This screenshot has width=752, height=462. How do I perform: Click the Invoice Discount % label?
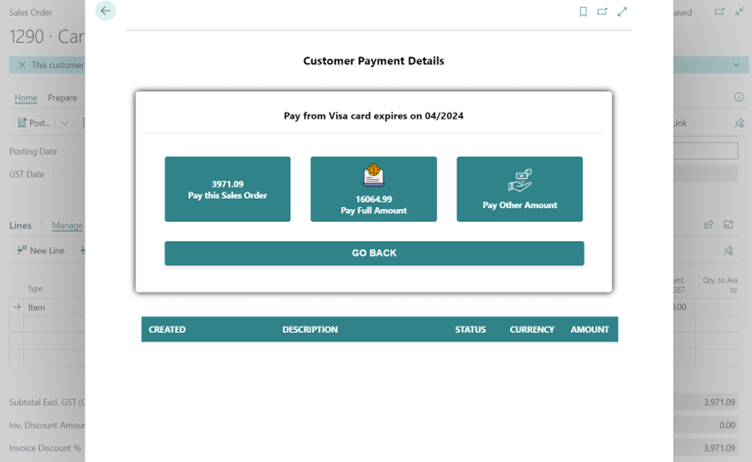[45, 448]
